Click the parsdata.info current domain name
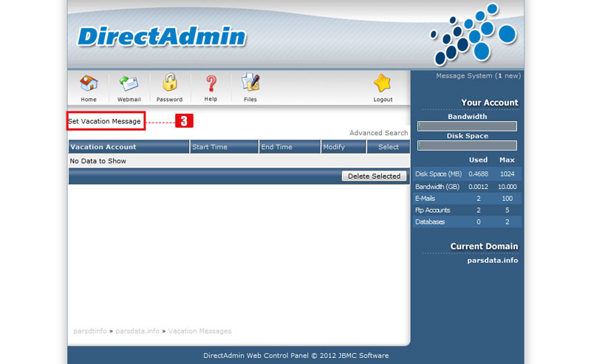Image resolution: width=591 pixels, height=364 pixels. pyautogui.click(x=493, y=261)
